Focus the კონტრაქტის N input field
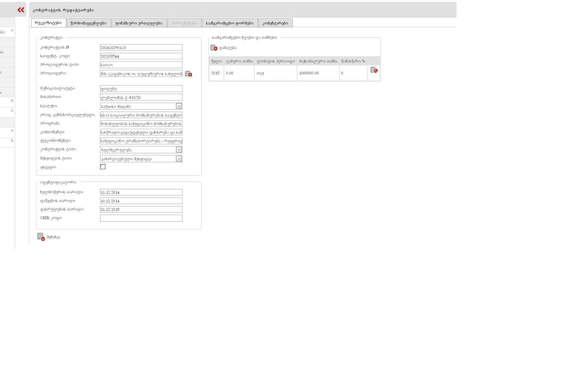This screenshot has width=588, height=368. pyautogui.click(x=141, y=48)
